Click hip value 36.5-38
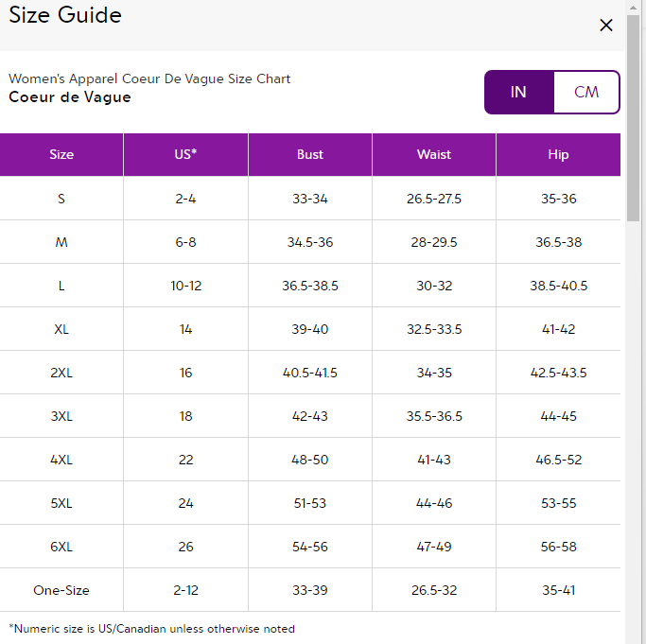This screenshot has height=644, width=646. pyautogui.click(x=558, y=242)
